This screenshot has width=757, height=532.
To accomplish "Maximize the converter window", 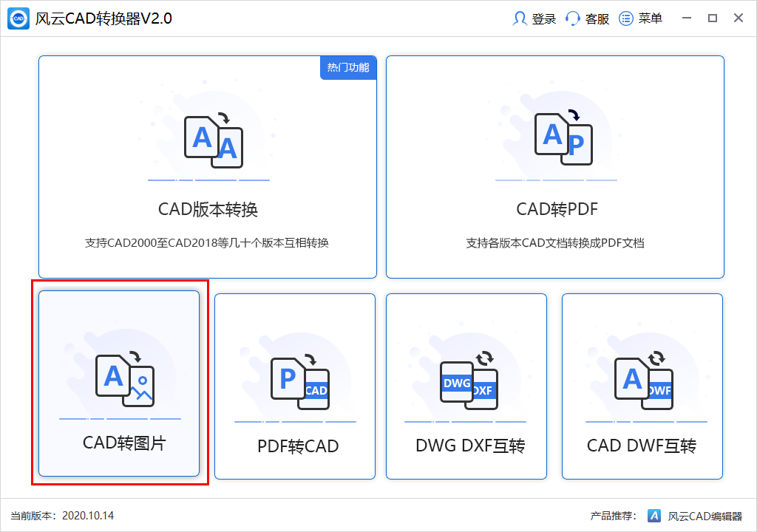I will coord(713,18).
